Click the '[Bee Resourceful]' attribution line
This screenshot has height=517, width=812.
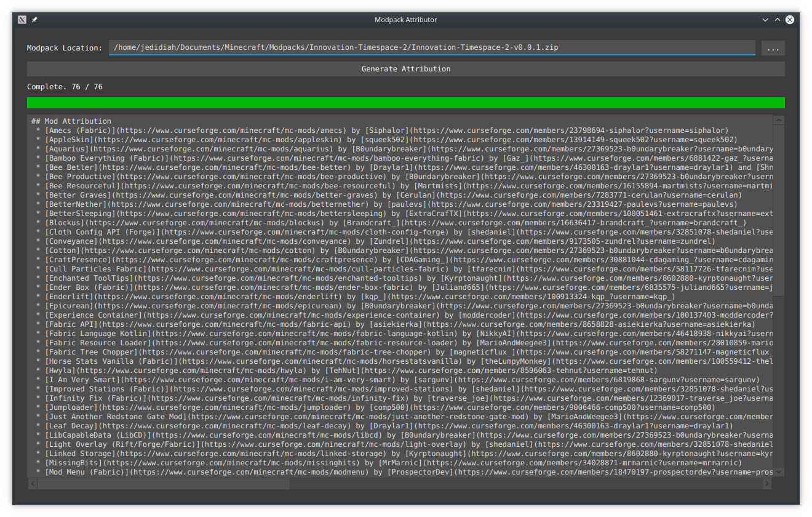(404, 186)
